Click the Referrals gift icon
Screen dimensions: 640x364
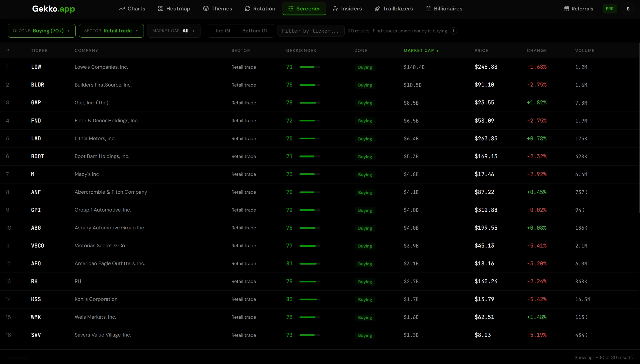[x=567, y=9]
